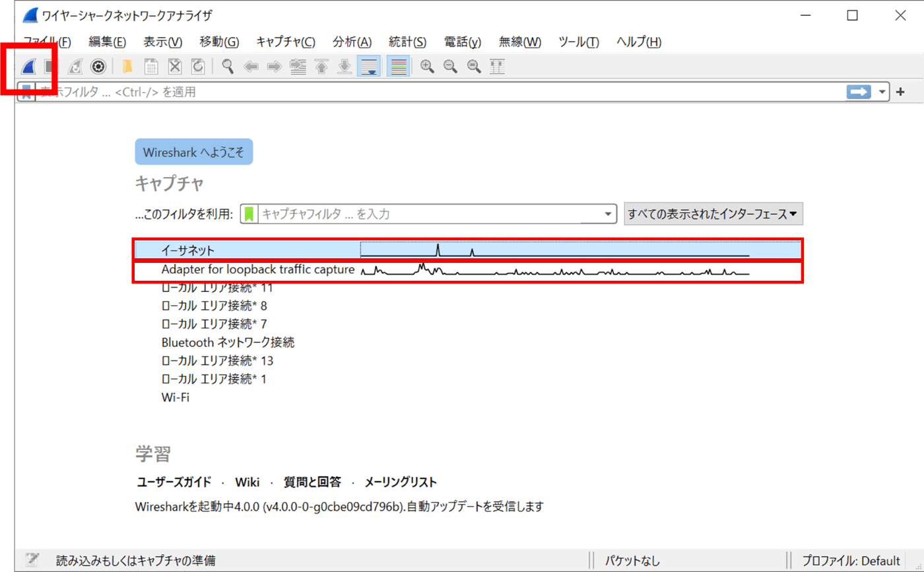This screenshot has width=924, height=572.
Task: Go forward in packet history arrow
Action: click(x=274, y=66)
